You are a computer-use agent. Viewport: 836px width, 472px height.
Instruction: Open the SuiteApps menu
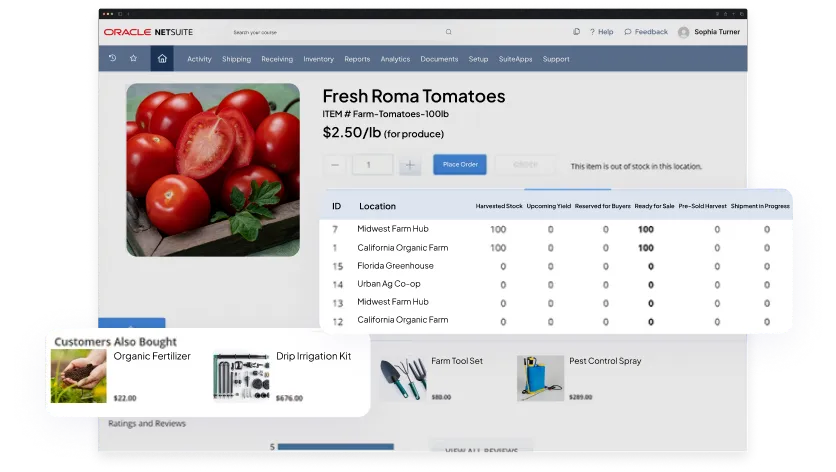(x=515, y=59)
